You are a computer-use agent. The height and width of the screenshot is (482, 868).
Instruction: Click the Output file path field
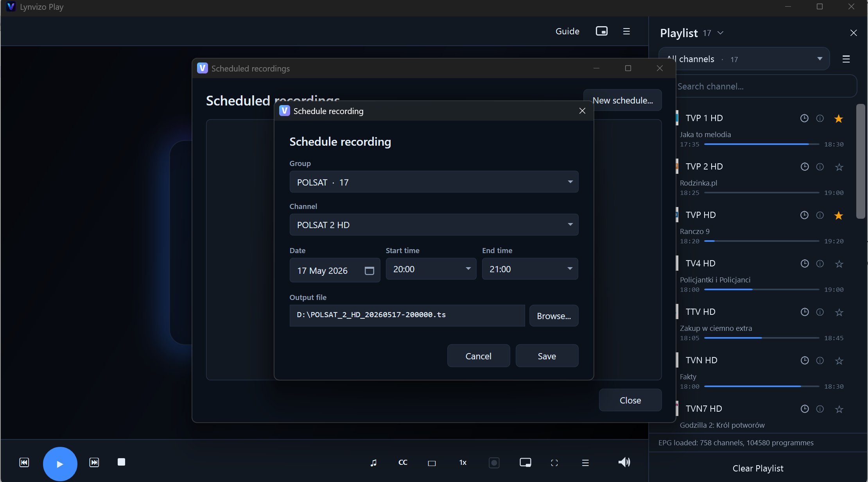coord(407,315)
